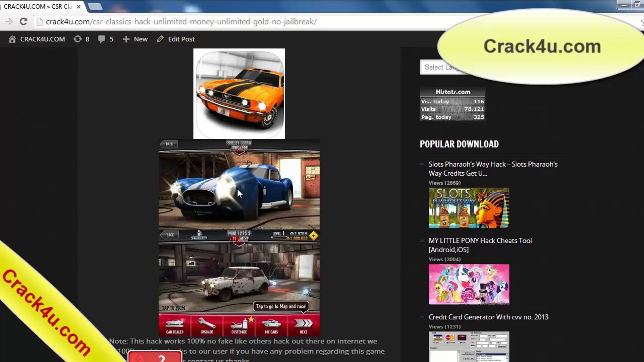Click the plus New admin bar item
The image size is (644, 362).
point(135,39)
